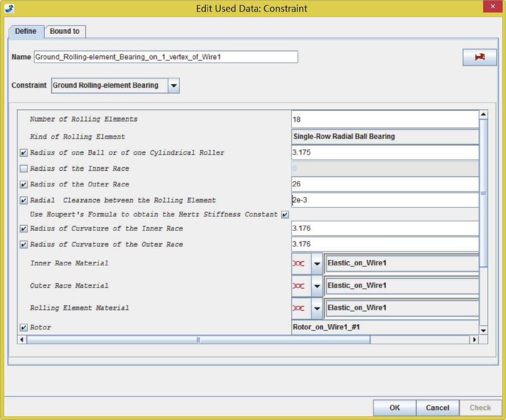
Task: Uncheck Radius of one Ball checkbox
Action: click(x=24, y=153)
